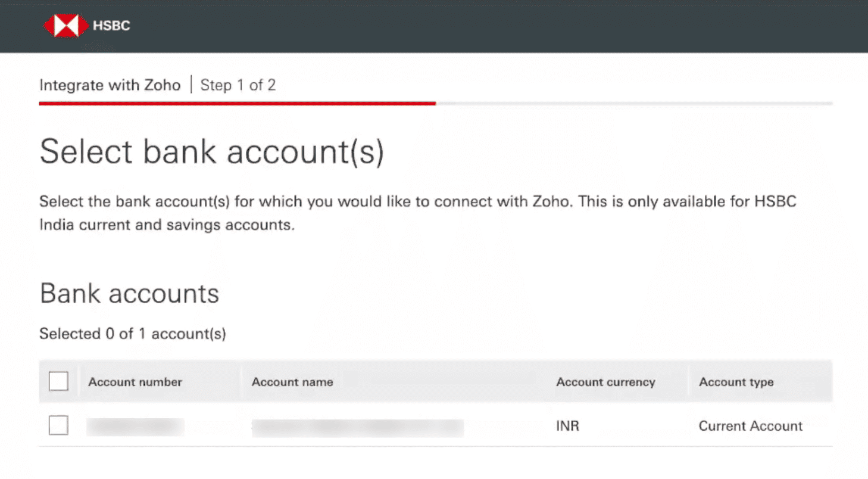Click the masked account number cell
The image size is (868, 479).
[x=135, y=425]
